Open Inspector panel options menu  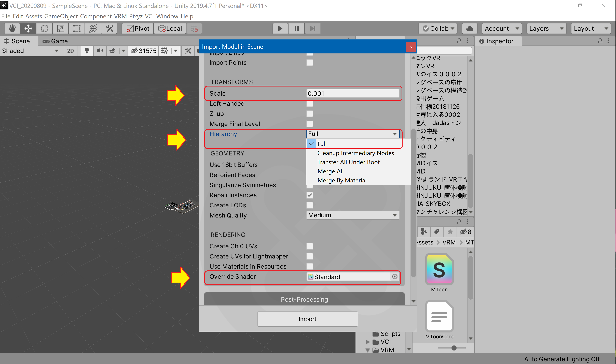point(608,41)
